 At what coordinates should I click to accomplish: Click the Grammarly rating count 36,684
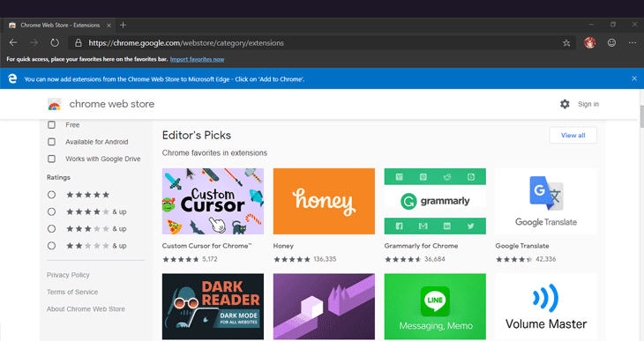point(435,259)
